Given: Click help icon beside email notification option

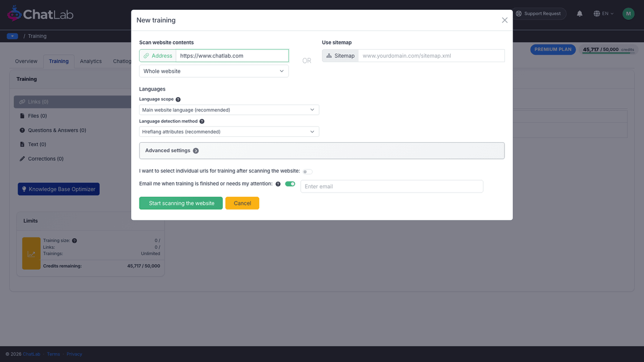Looking at the screenshot, I should click(x=278, y=184).
